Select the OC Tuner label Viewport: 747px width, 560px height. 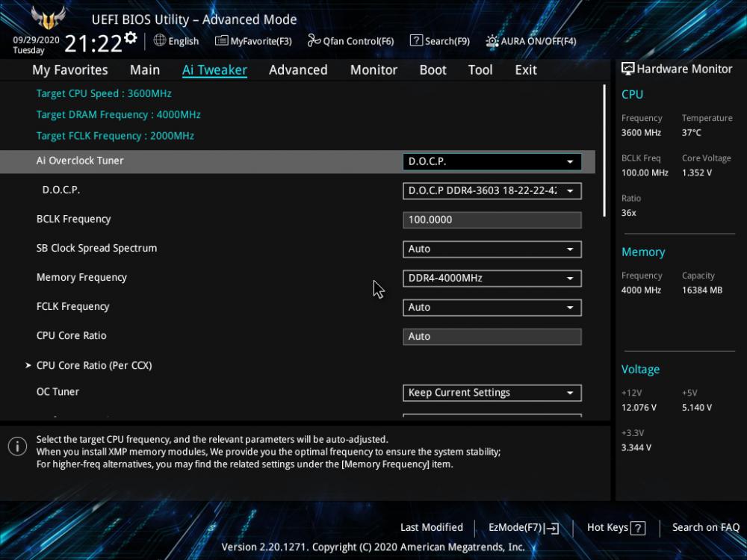58,391
